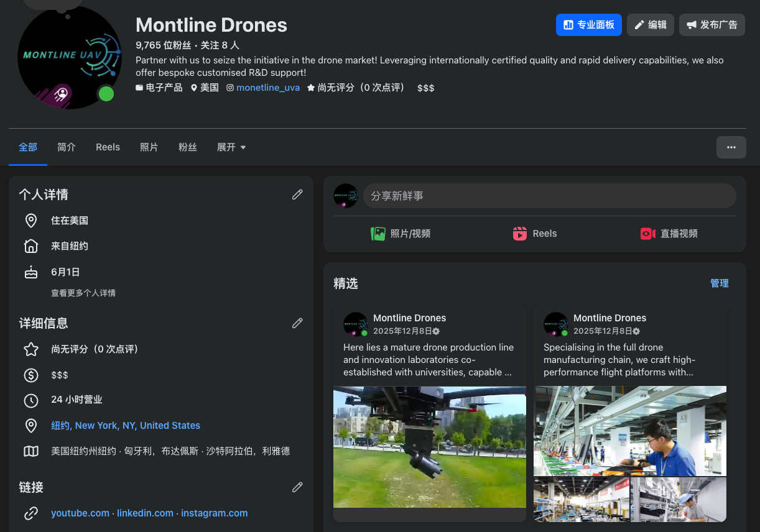The image size is (760, 532).
Task: Add 照片/视频 to a post
Action: pyautogui.click(x=401, y=234)
